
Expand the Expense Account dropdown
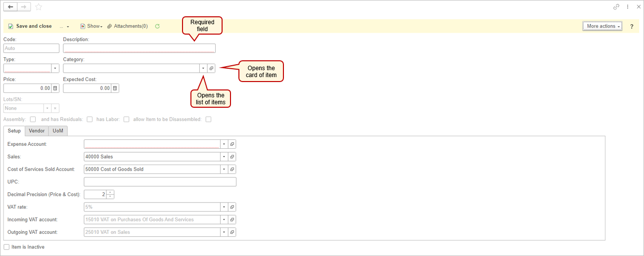pos(224,144)
